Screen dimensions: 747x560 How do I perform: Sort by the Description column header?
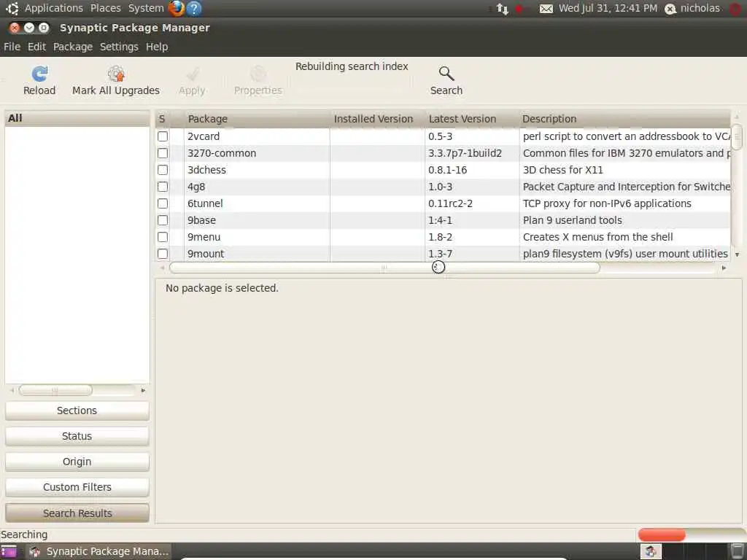click(x=624, y=119)
